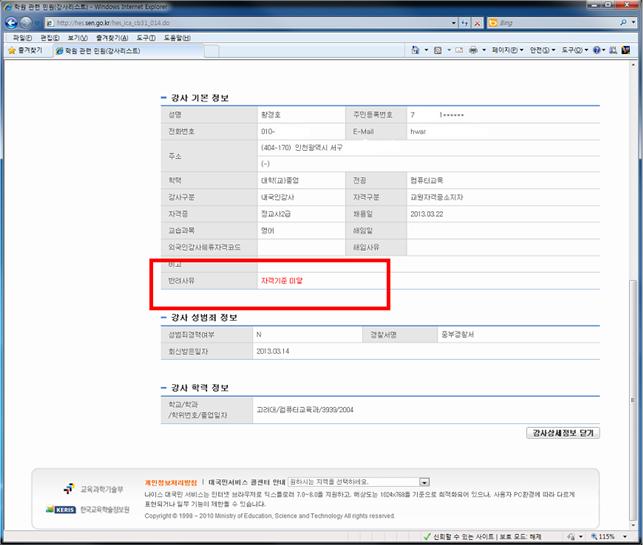This screenshot has height=545, width=643.
Task: Open the 도구(O) command bar dropdown
Action: [x=576, y=49]
